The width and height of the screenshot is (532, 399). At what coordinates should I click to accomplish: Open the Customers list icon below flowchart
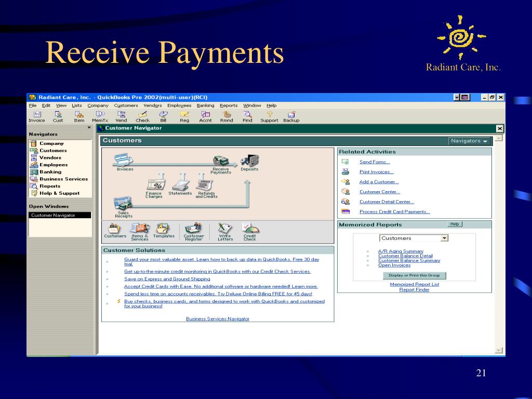pyautogui.click(x=115, y=230)
